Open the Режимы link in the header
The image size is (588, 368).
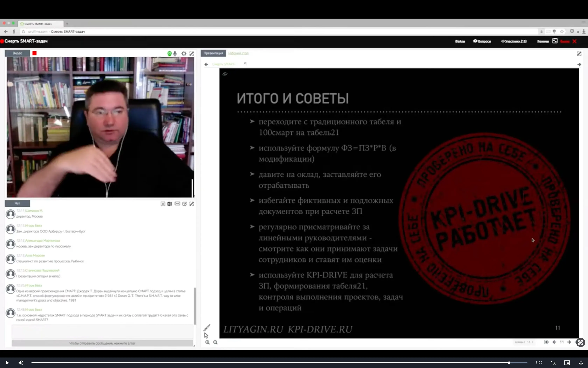543,41
